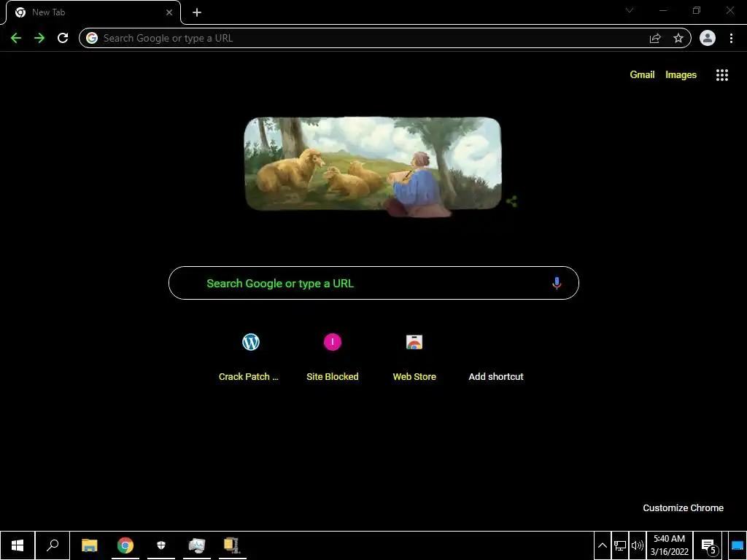The height and width of the screenshot is (560, 747).
Task: Open a new tab with the plus button
Action: 197,12
